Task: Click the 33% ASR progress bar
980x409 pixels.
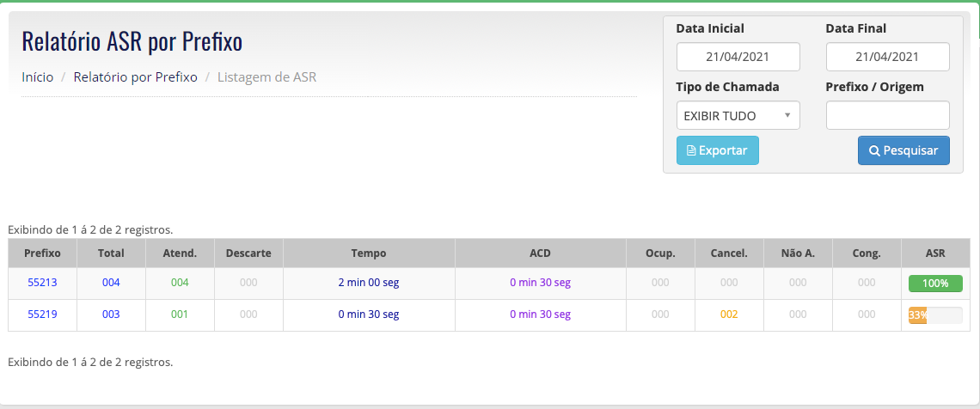Action: click(935, 315)
